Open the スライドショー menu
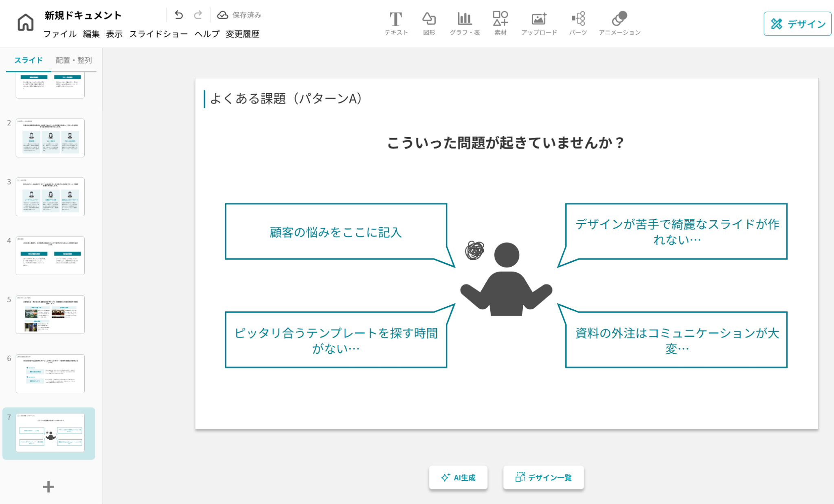Screen dimensions: 834x504 (x=158, y=34)
